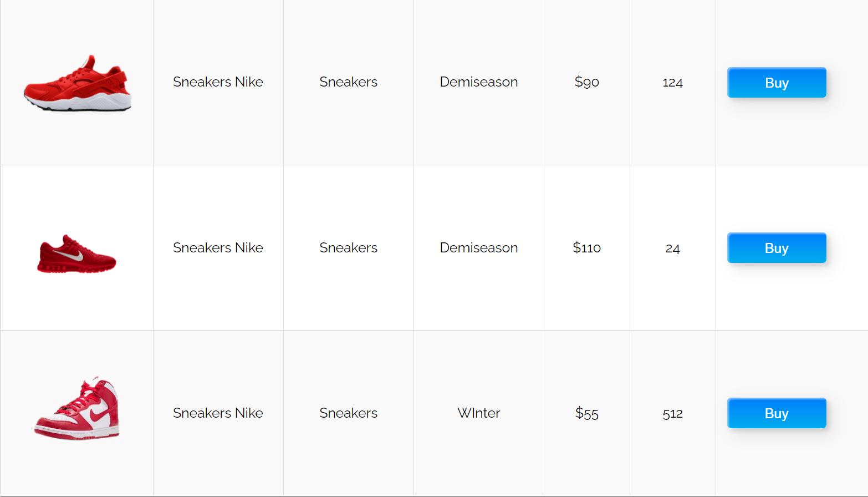Open the dark red running shoe image
This screenshot has width=868, height=497.
(76, 254)
